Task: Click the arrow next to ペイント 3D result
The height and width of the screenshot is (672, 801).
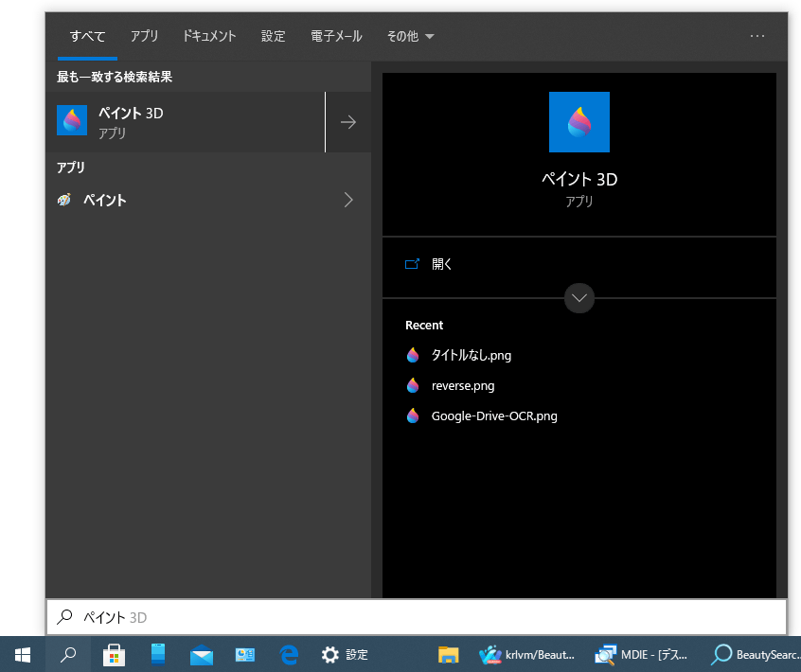Action: point(348,122)
